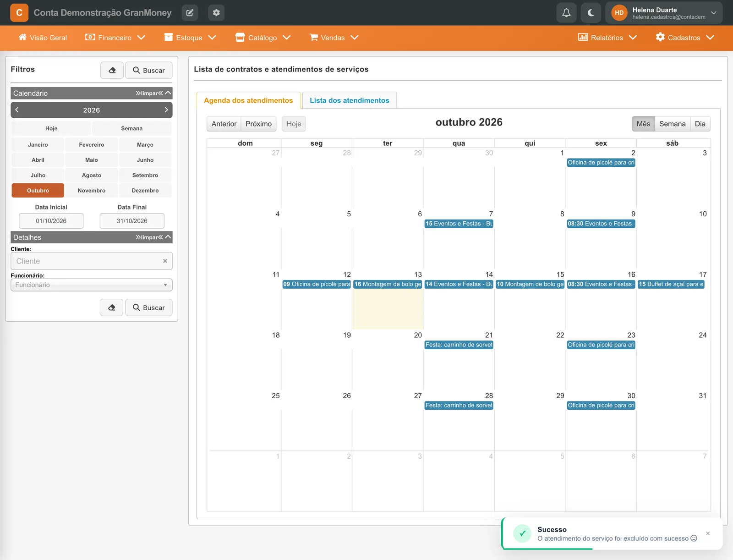Image resolution: width=733 pixels, height=560 pixels.
Task: Click the top Buscar search button
Action: click(149, 70)
